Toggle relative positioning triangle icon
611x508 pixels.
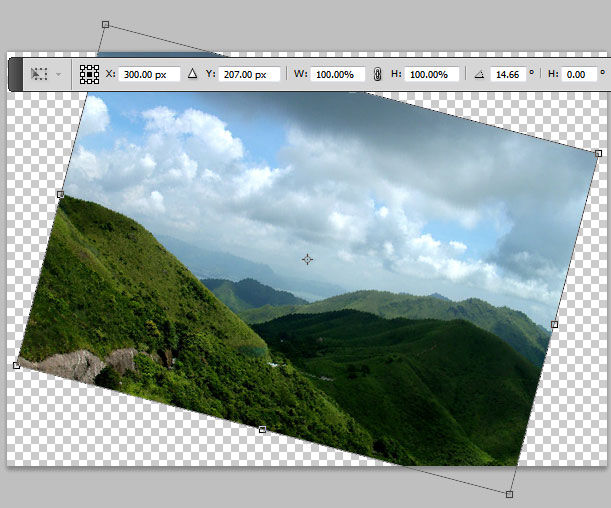click(192, 74)
